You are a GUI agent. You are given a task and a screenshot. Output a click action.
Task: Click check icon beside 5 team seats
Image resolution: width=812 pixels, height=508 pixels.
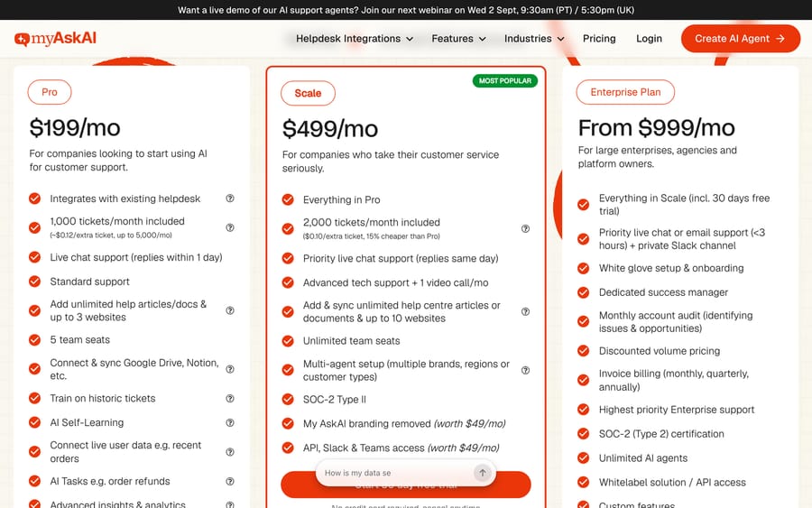34,339
